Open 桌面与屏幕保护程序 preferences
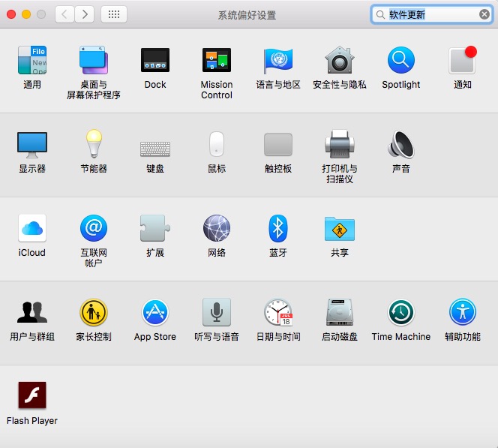Viewport: 498px width, 448px height. click(94, 61)
